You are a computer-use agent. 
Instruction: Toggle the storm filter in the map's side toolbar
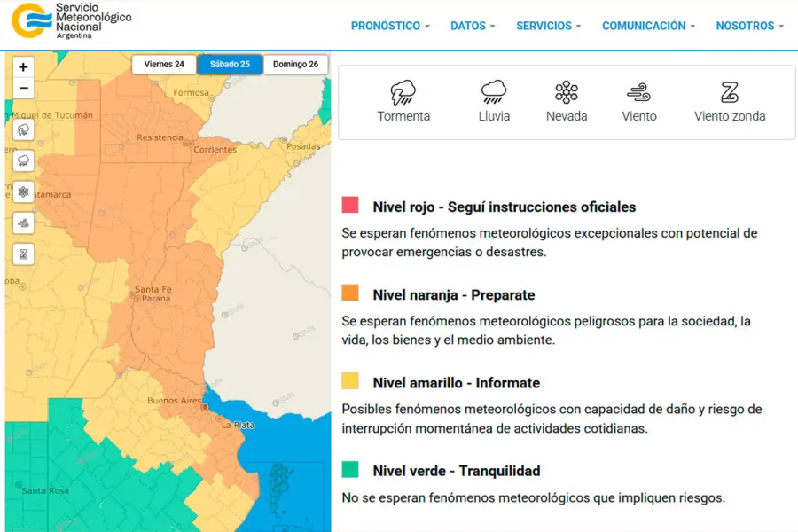23,130
